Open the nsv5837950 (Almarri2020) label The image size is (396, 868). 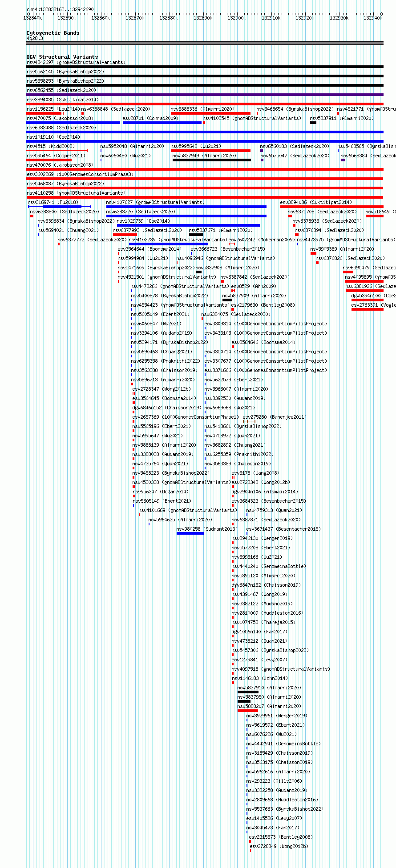[269, 697]
